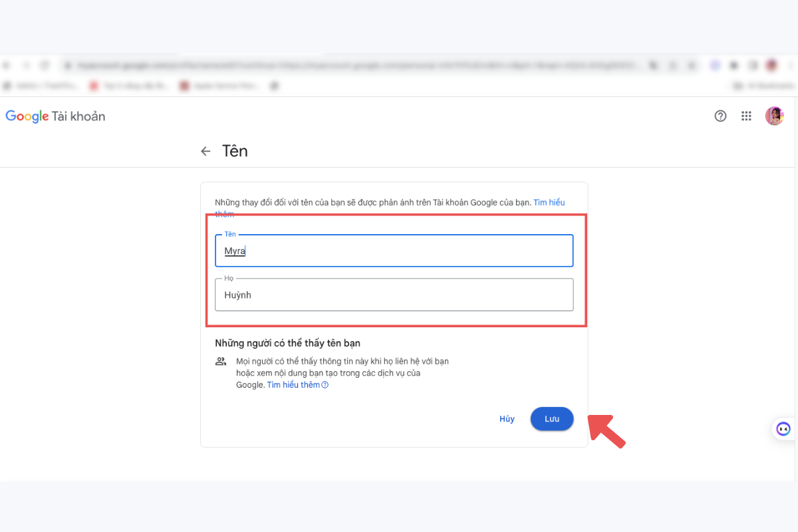Save the name with the Lưu button
Screen dimensions: 798x532
(x=551, y=419)
